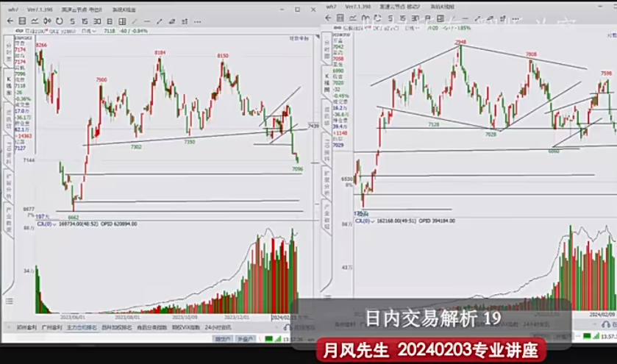Viewport: 617px width, 364px height.
Task: Switch to 商品分类指数 bottom tab
Action: [152, 327]
